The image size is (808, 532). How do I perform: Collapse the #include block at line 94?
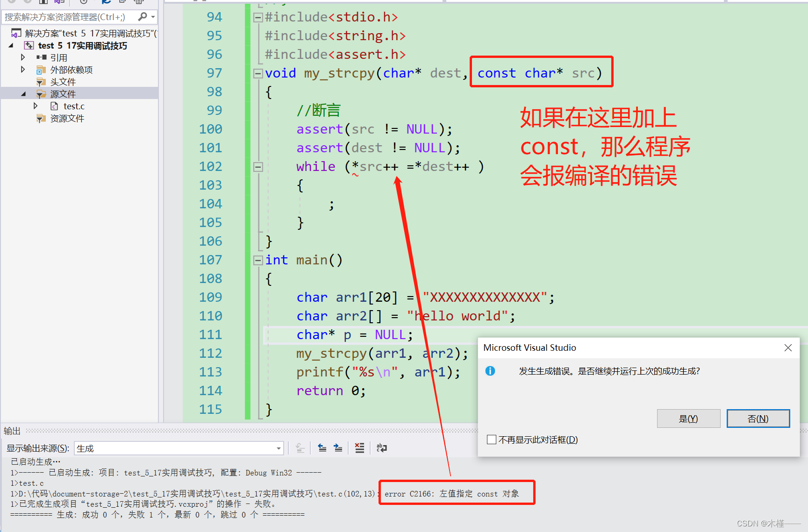click(258, 18)
